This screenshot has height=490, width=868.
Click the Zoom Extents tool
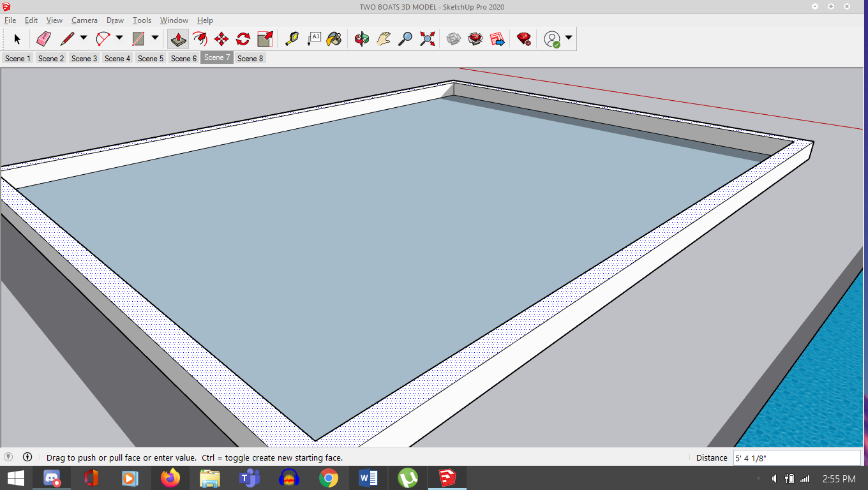427,39
